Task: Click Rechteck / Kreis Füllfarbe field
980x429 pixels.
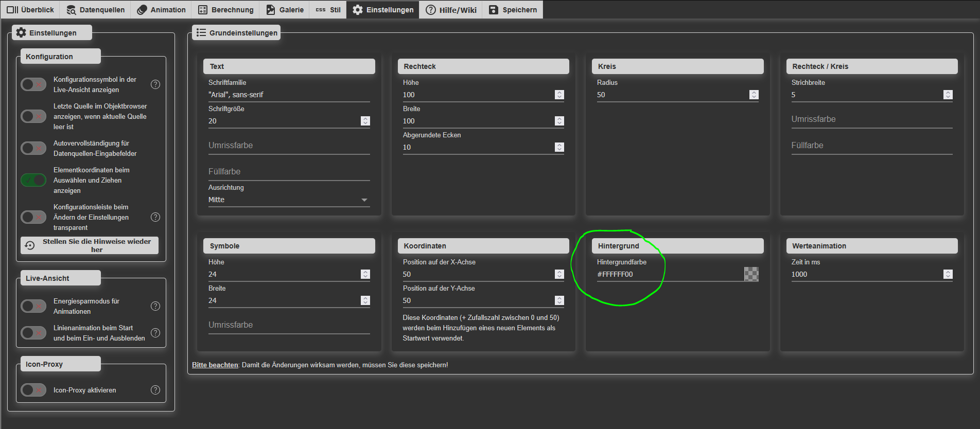Action: point(872,146)
